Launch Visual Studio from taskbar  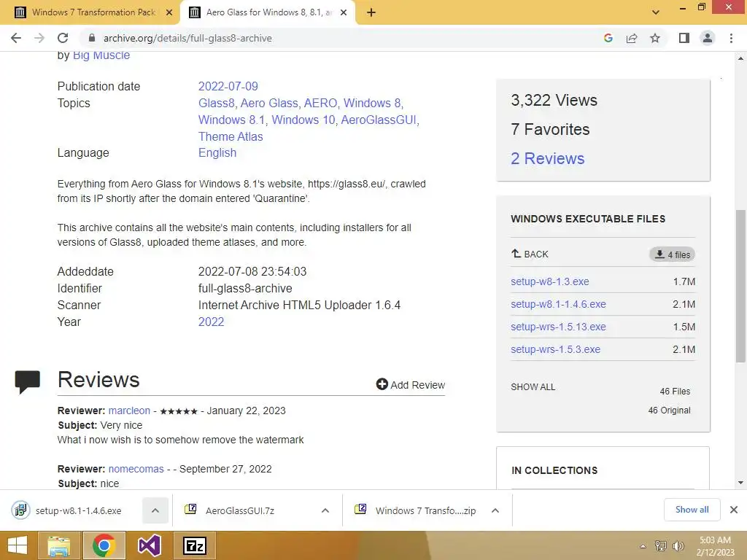[x=149, y=545]
